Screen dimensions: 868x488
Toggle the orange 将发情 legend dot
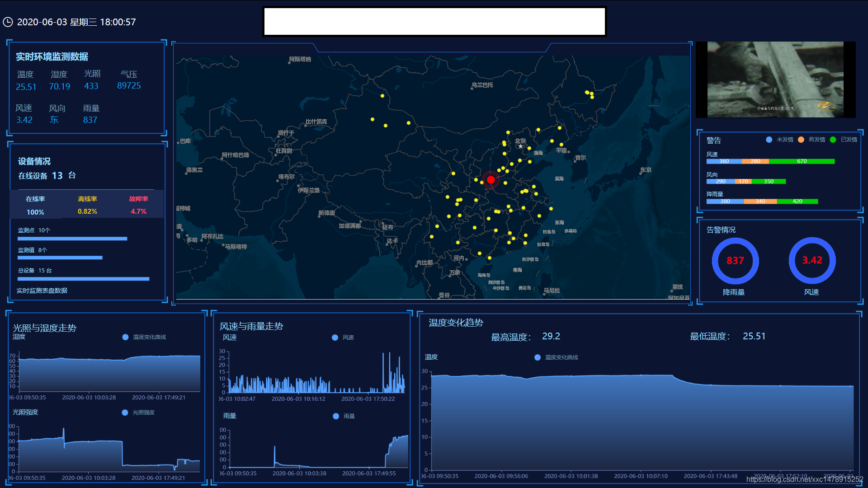click(801, 140)
